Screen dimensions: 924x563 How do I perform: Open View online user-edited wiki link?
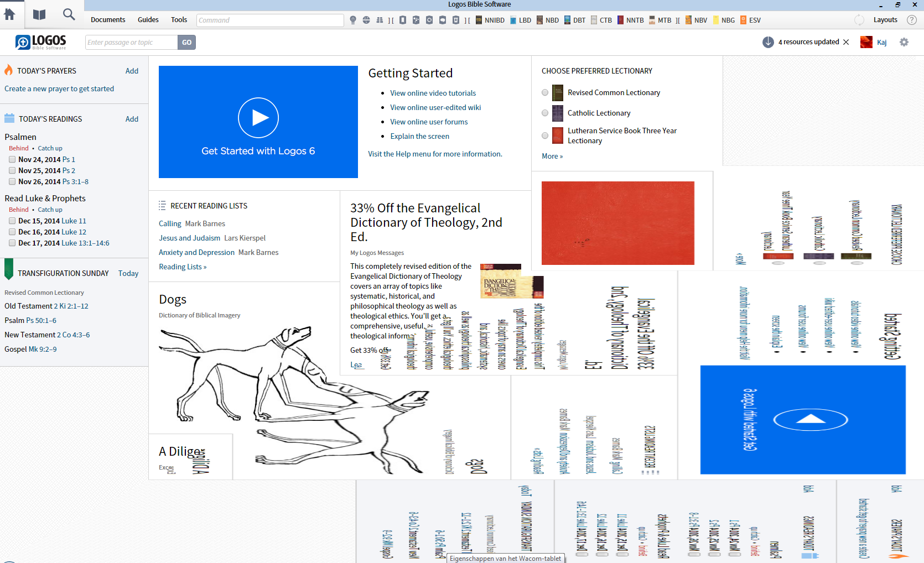435,107
